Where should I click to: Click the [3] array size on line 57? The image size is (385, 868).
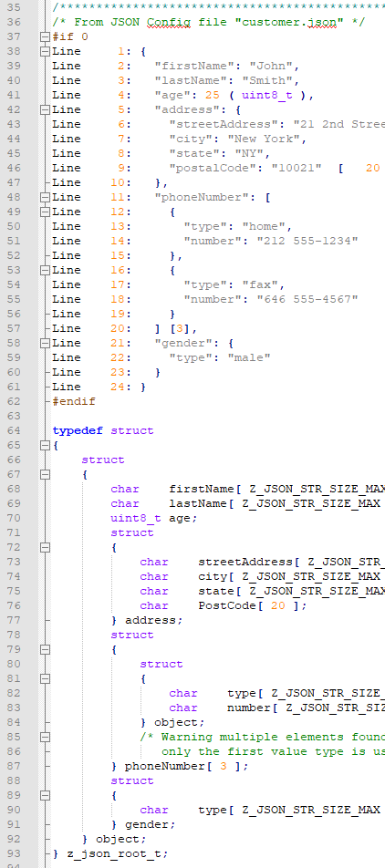(x=180, y=328)
